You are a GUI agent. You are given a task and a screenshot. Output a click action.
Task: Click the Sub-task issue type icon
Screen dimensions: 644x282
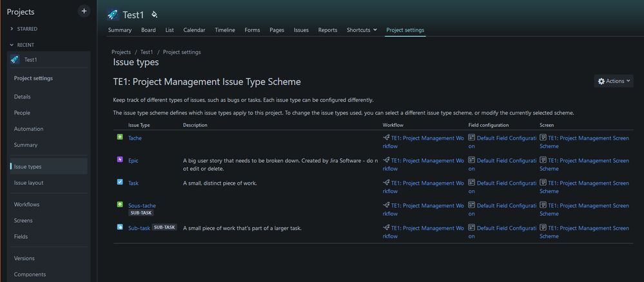pyautogui.click(x=120, y=228)
